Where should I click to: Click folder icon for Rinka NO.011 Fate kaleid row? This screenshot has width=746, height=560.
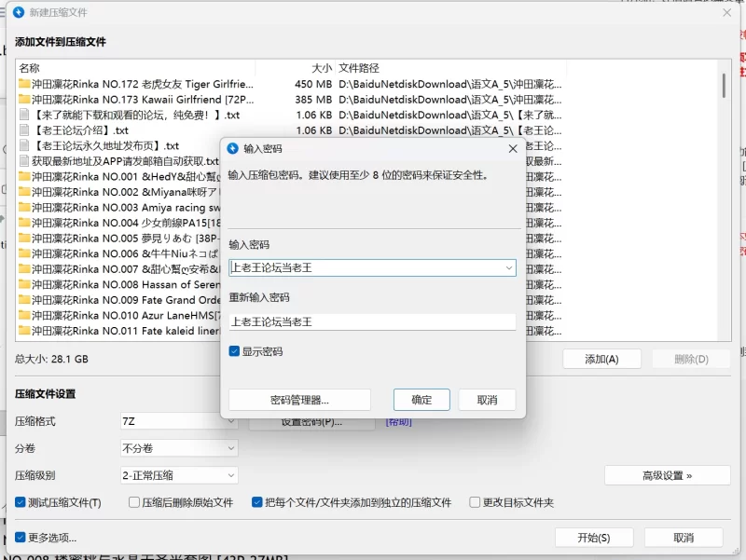(24, 331)
